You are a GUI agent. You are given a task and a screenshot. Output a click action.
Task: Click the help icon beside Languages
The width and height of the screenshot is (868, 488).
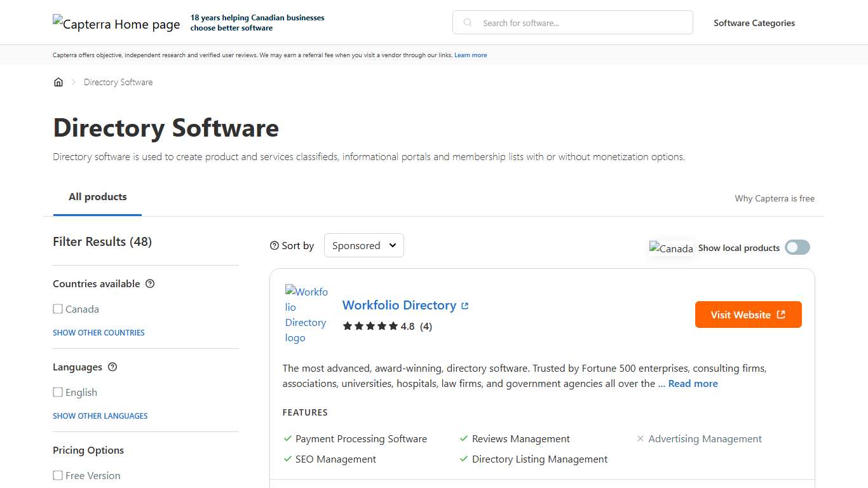click(x=112, y=367)
